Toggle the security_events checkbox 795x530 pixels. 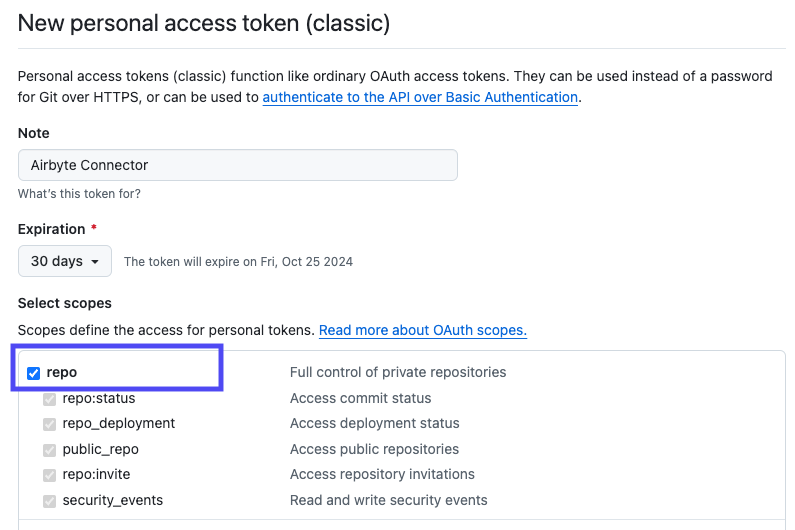(50, 500)
